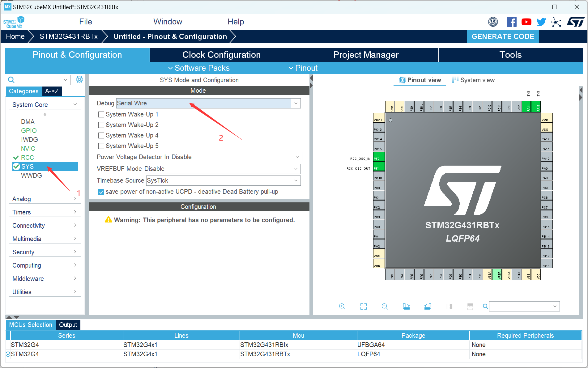
Task: Enable System Wake-Up 4
Action: tap(101, 136)
